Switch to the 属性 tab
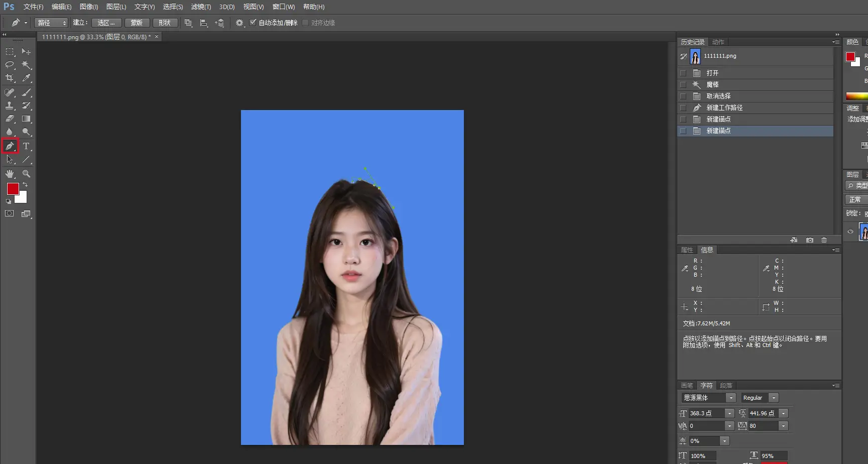 pos(687,250)
